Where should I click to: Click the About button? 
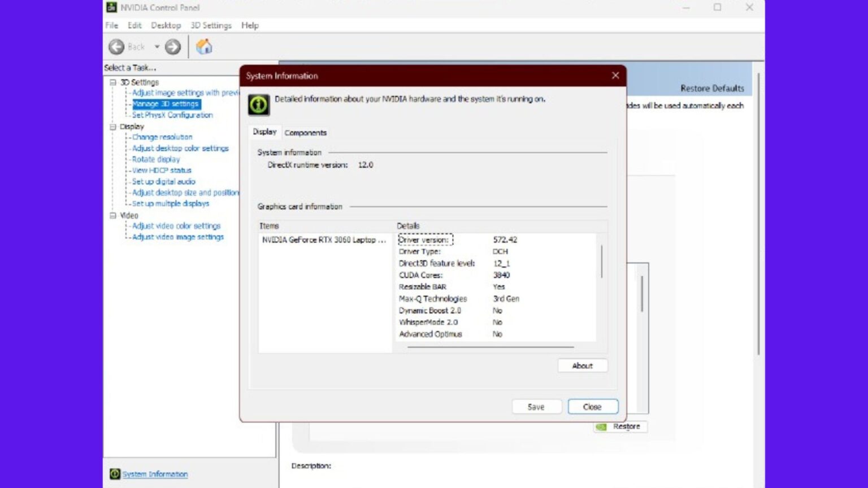[x=582, y=365]
